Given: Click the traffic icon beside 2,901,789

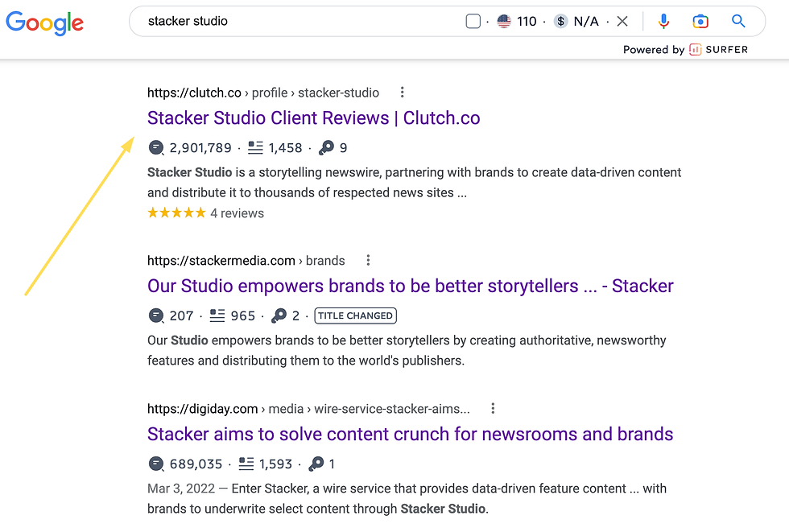Looking at the screenshot, I should pyautogui.click(x=156, y=148).
